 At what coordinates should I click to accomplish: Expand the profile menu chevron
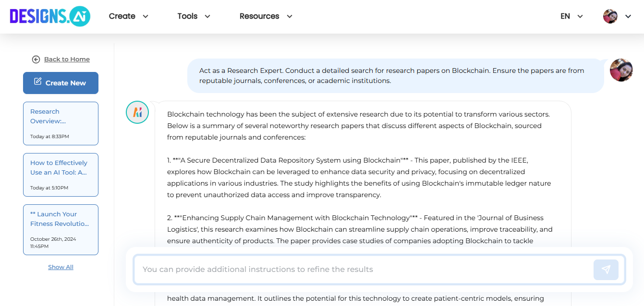pos(629,16)
